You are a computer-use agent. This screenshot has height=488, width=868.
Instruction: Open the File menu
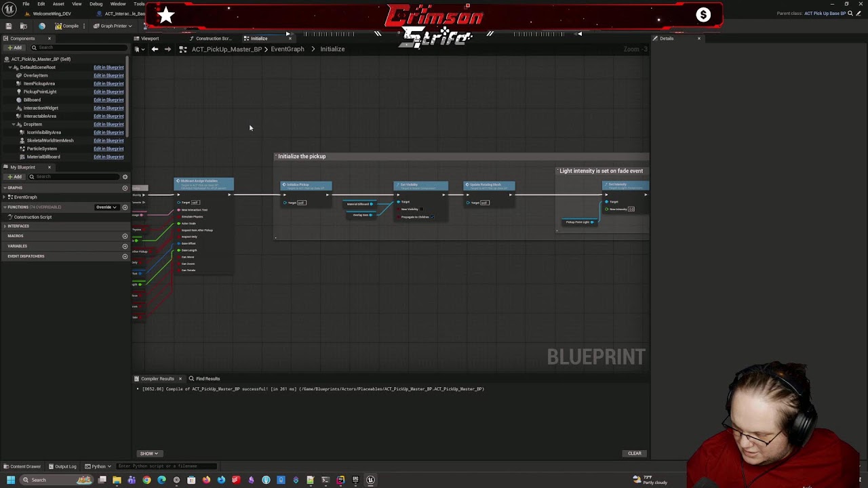tap(26, 4)
